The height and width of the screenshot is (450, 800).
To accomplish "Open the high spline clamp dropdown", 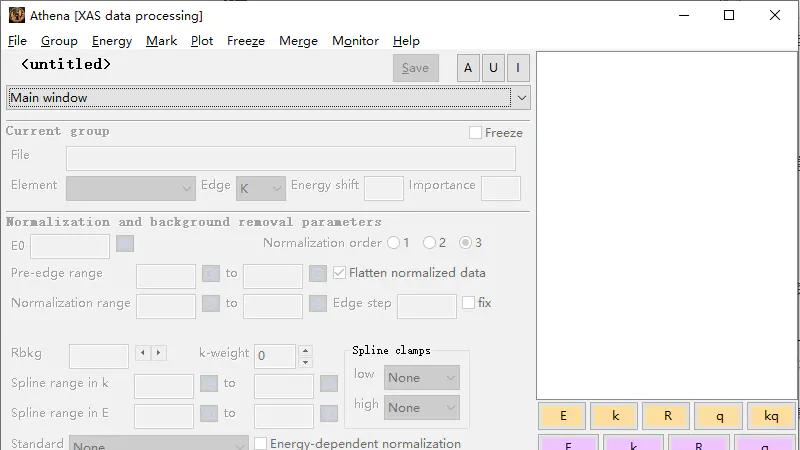I will click(x=421, y=408).
